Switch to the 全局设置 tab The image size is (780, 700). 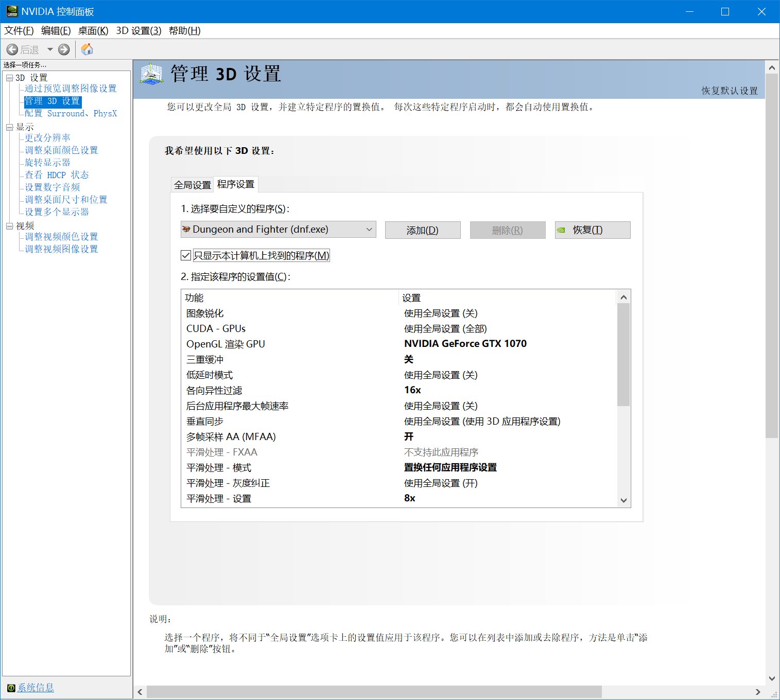click(193, 185)
